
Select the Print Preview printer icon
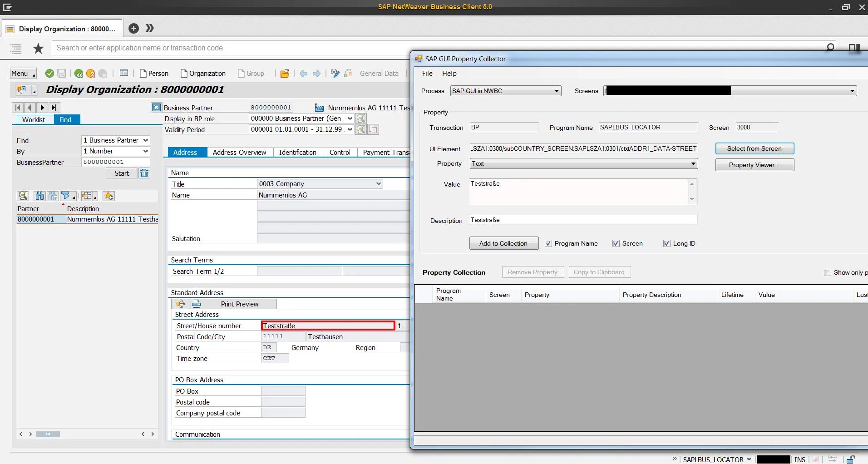(x=197, y=304)
